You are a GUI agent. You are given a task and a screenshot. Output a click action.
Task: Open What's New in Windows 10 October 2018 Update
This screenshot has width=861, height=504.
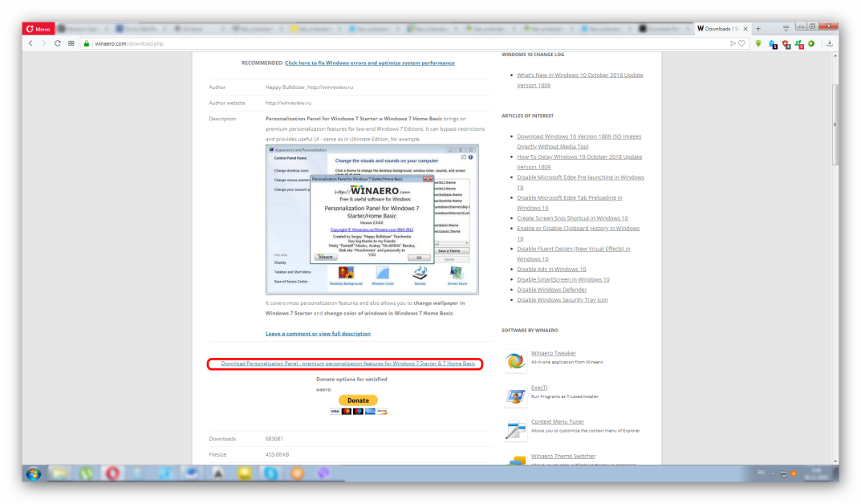[x=580, y=80]
